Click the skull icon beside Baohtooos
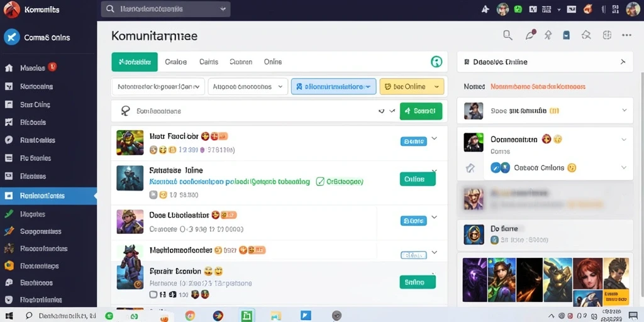 [x=9, y=282]
